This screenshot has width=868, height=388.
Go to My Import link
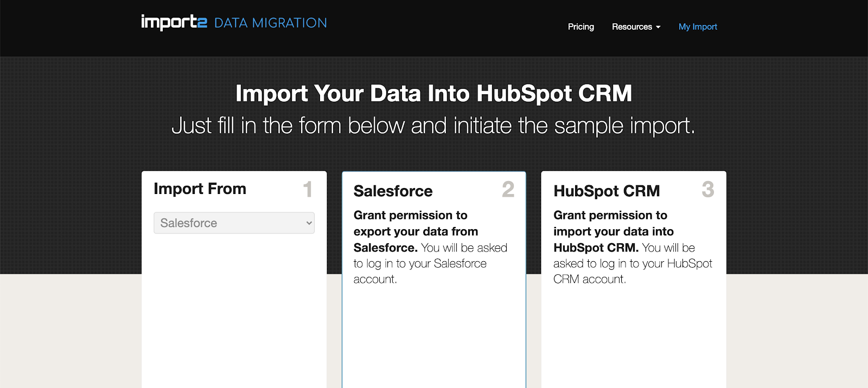coord(698,27)
